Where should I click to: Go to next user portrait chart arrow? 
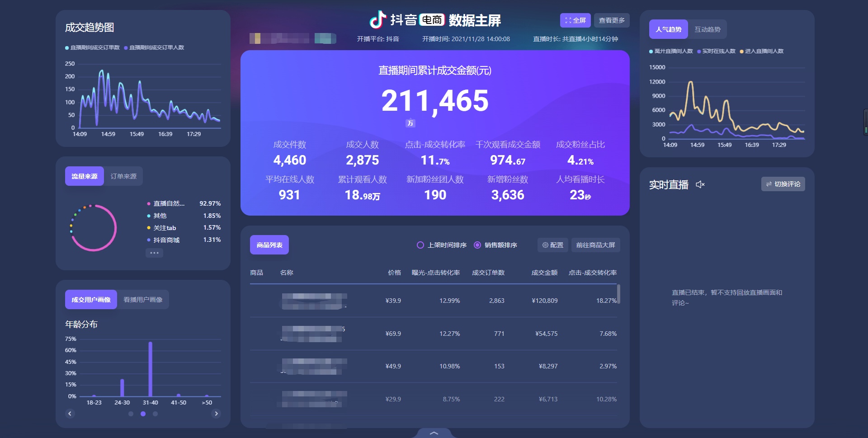coord(216,414)
